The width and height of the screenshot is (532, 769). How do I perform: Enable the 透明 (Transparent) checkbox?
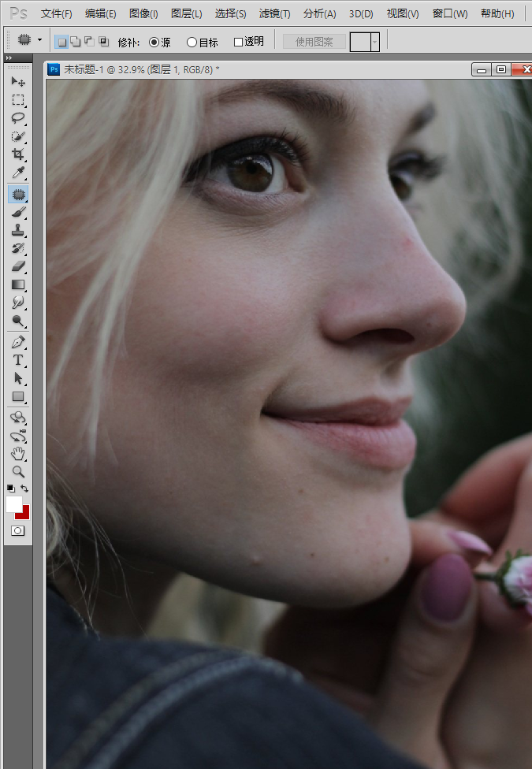(249, 43)
